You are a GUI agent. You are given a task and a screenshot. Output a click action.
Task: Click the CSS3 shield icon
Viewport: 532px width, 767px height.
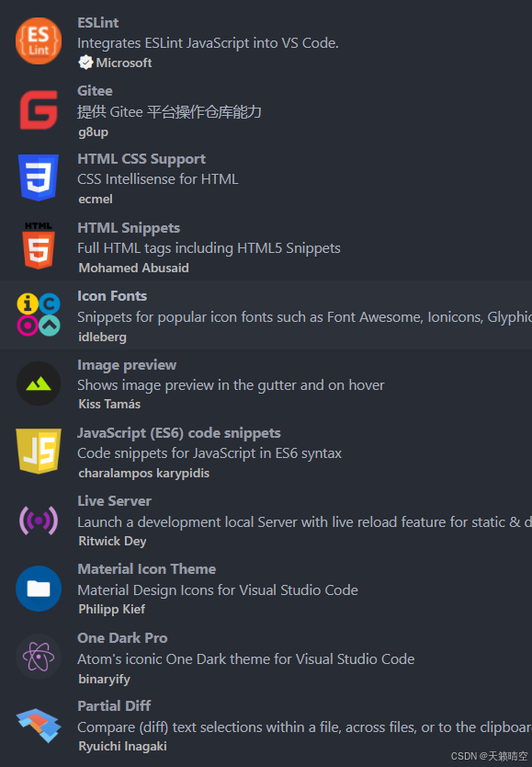[x=39, y=177]
